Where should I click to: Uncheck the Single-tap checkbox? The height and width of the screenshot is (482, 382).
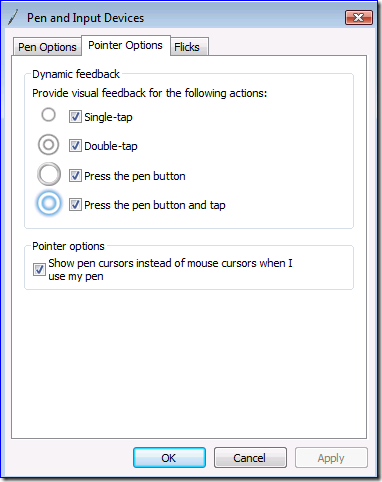[75, 117]
